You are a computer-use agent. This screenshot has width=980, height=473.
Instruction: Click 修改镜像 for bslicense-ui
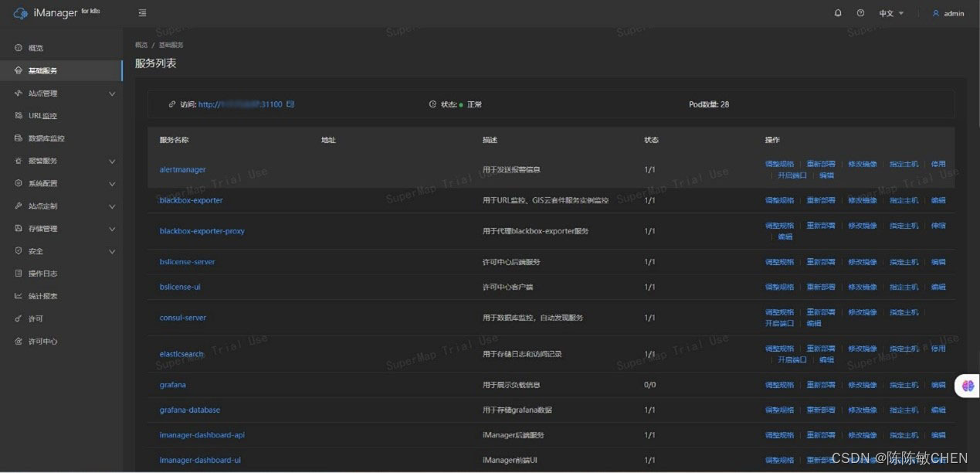[x=863, y=287]
